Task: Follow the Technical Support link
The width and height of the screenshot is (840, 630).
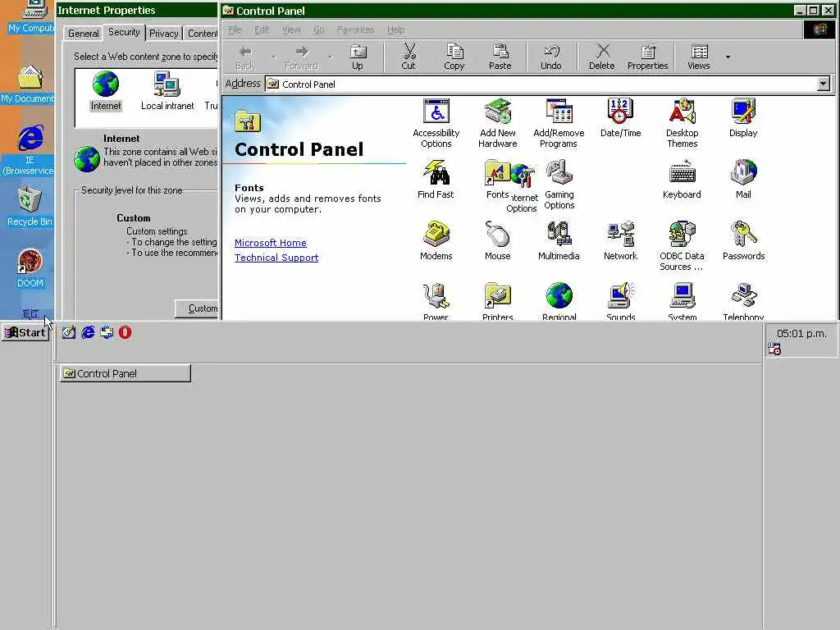Action: point(276,258)
